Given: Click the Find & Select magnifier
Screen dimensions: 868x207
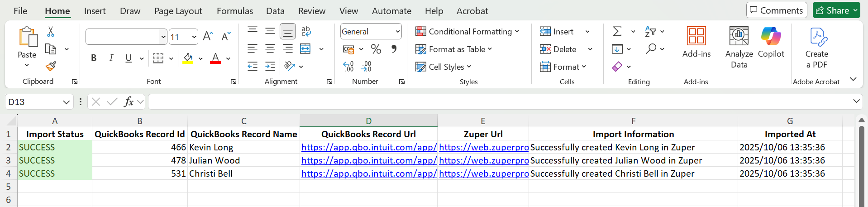Looking at the screenshot, I should click(x=651, y=49).
